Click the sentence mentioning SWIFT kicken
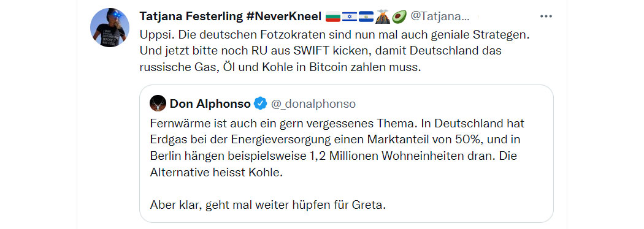 coord(320,51)
